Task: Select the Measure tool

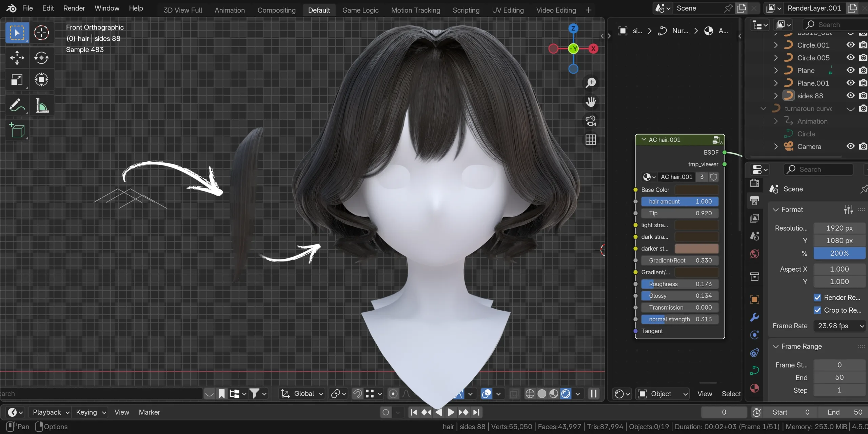Action: [x=42, y=105]
